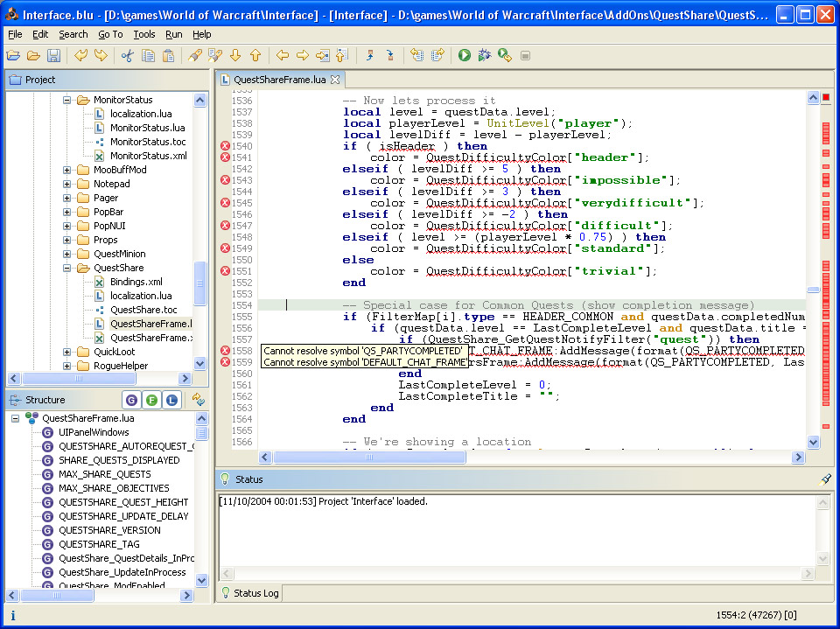Close the QuestShareFrame.lua editor tab
This screenshot has width=840, height=629.
pos(335,80)
